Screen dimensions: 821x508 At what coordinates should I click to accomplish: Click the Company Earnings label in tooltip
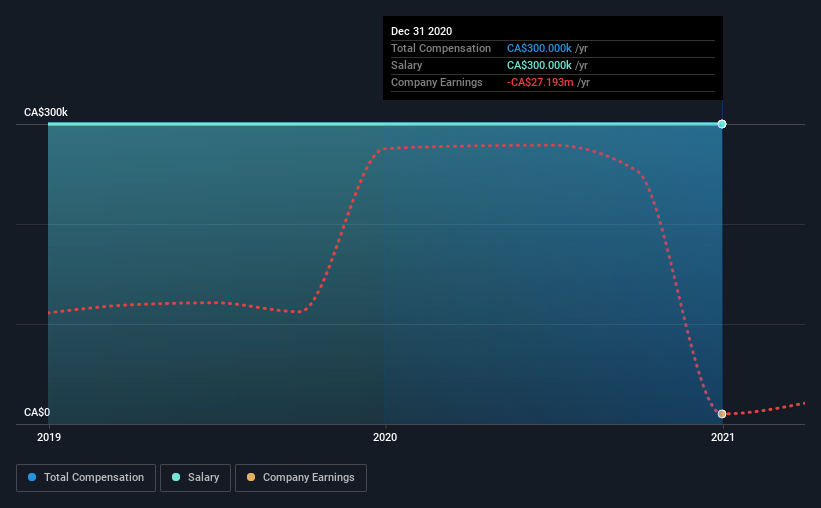point(437,83)
